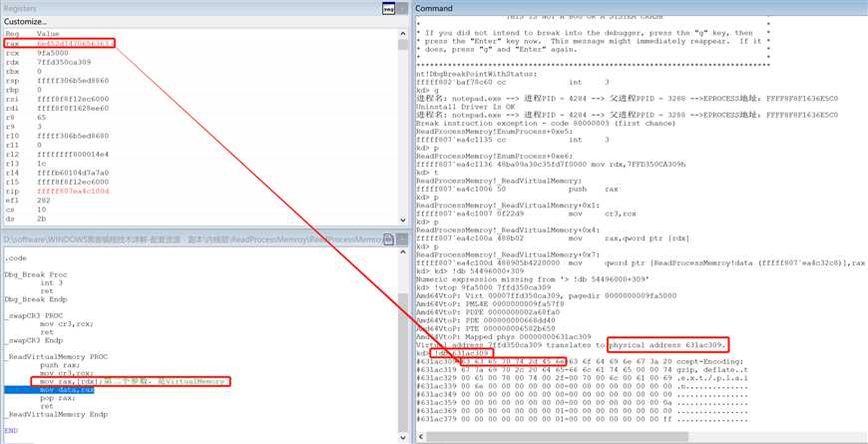Click the int 3 source line
The image size is (868, 444).
51,283
